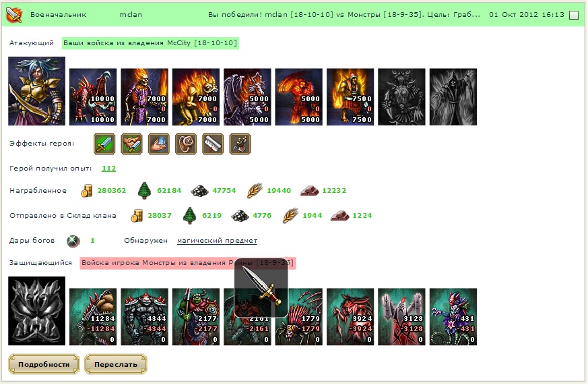The width and height of the screenshot is (588, 385).
Task: Click the attacker unit with 10000 troops
Action: (x=93, y=97)
